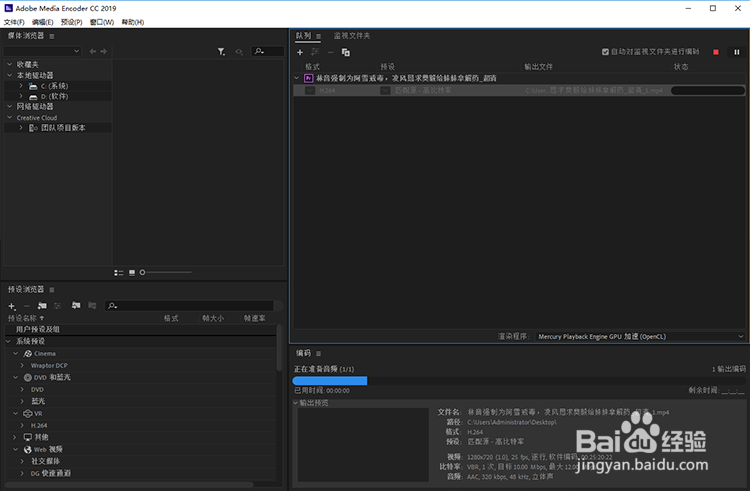Collapse the 本地驱动器 tree group
This screenshot has height=491, width=750.
9,75
